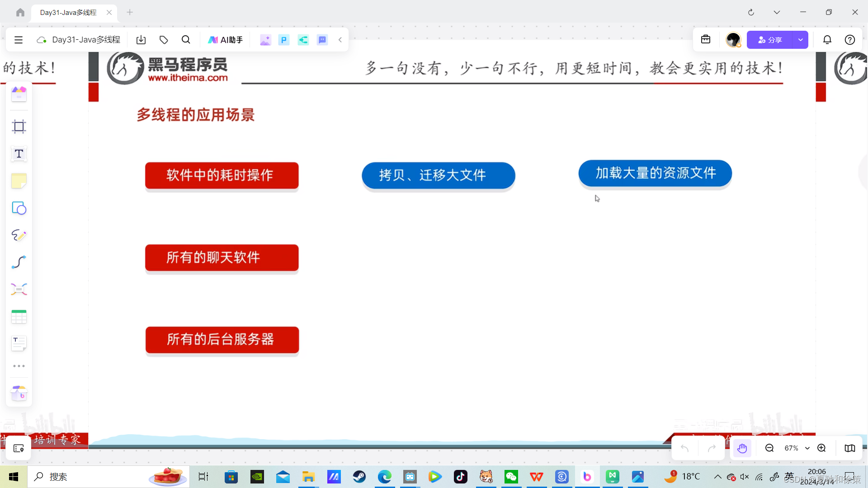Select the sticky note tool
The height and width of the screenshot is (488, 868).
[x=19, y=181]
